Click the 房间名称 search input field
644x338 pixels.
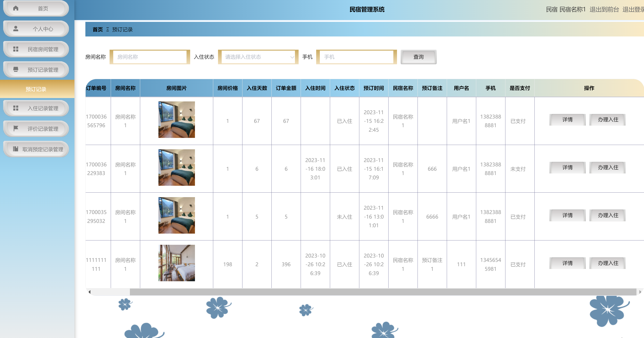(150, 57)
